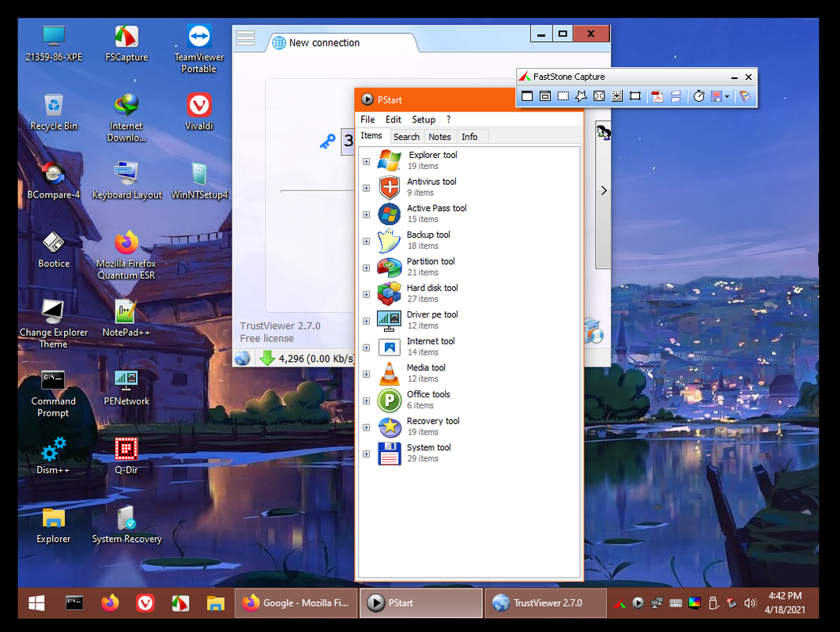840x632 pixels.
Task: Expand Explorer tool group
Action: (x=367, y=161)
